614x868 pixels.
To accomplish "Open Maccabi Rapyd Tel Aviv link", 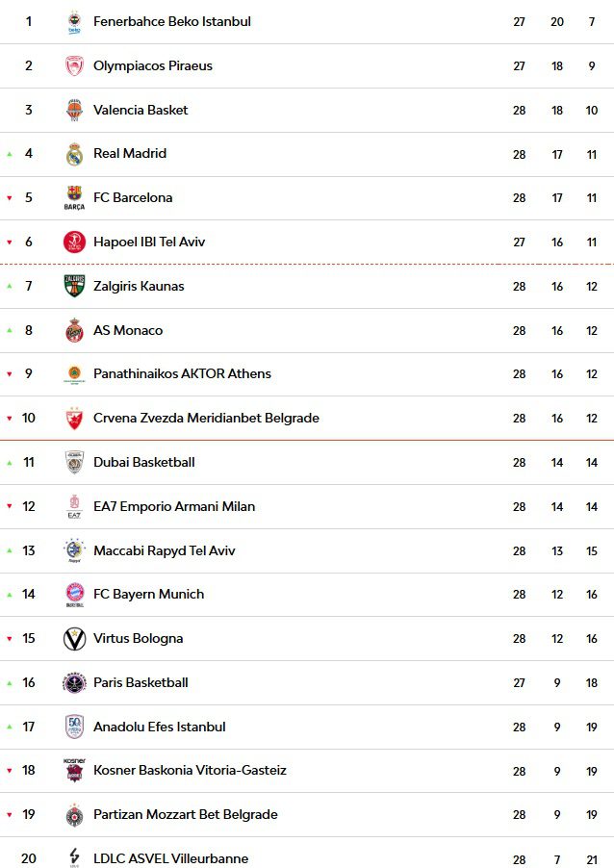I will [165, 550].
